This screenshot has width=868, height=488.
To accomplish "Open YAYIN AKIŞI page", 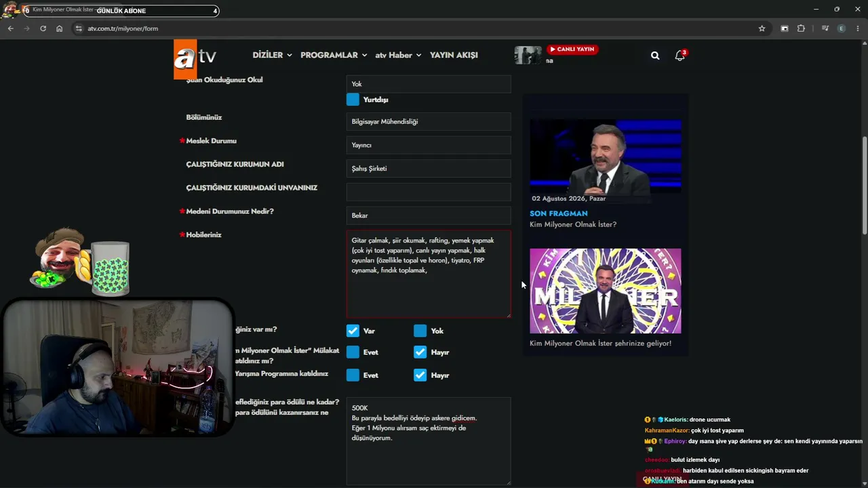I will point(454,55).
